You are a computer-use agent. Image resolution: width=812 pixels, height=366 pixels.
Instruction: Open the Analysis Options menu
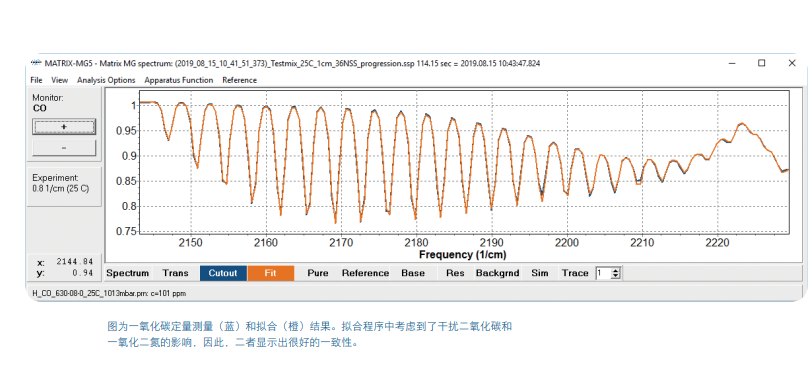click(106, 80)
